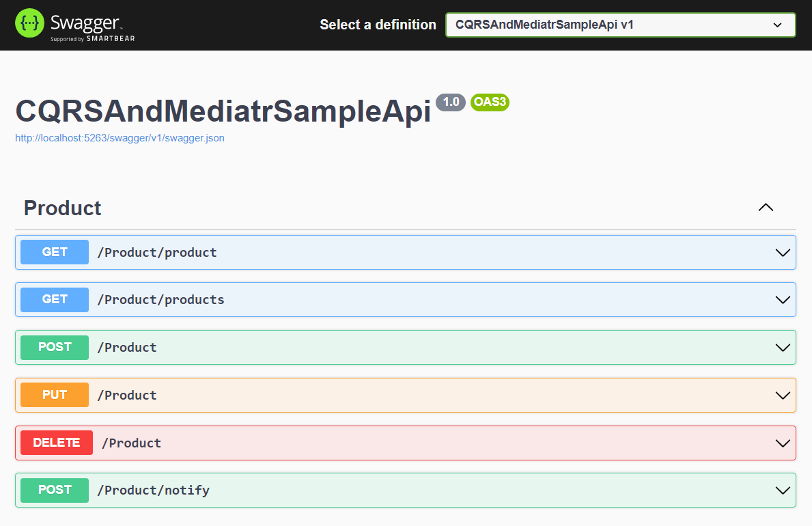Click POST badge for /Product/notify

click(55, 490)
